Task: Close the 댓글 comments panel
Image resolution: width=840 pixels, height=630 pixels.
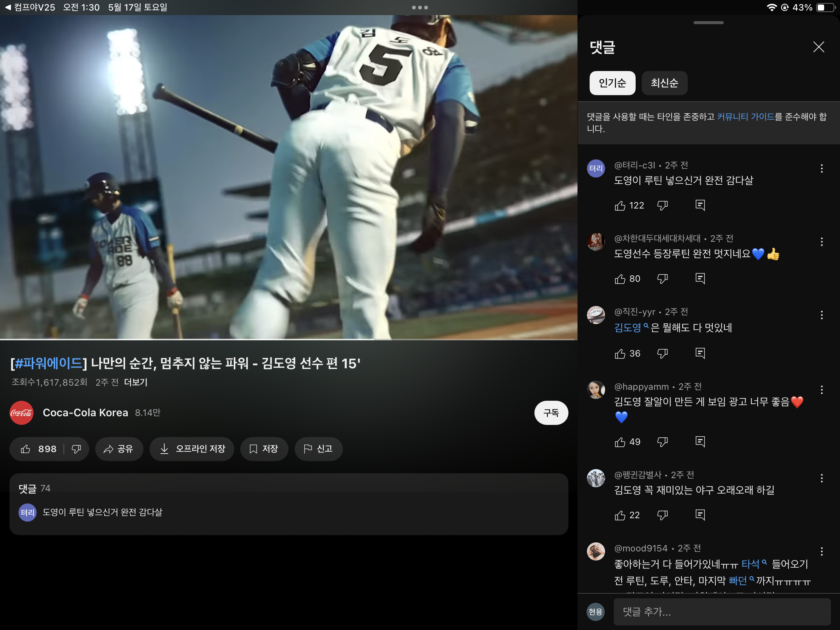Action: [819, 47]
